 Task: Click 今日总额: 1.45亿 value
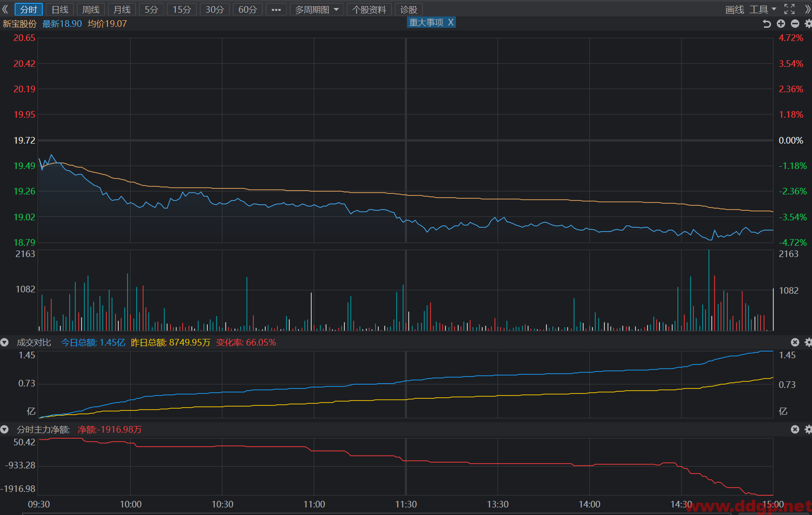point(93,342)
